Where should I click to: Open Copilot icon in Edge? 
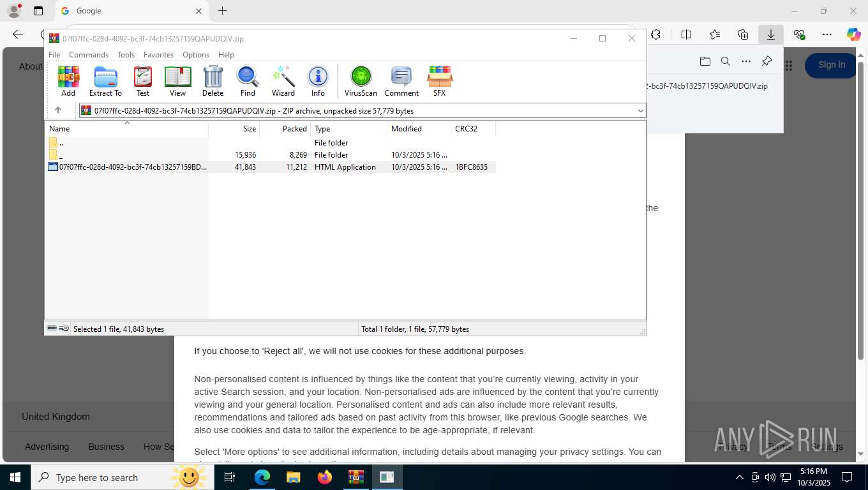[853, 34]
